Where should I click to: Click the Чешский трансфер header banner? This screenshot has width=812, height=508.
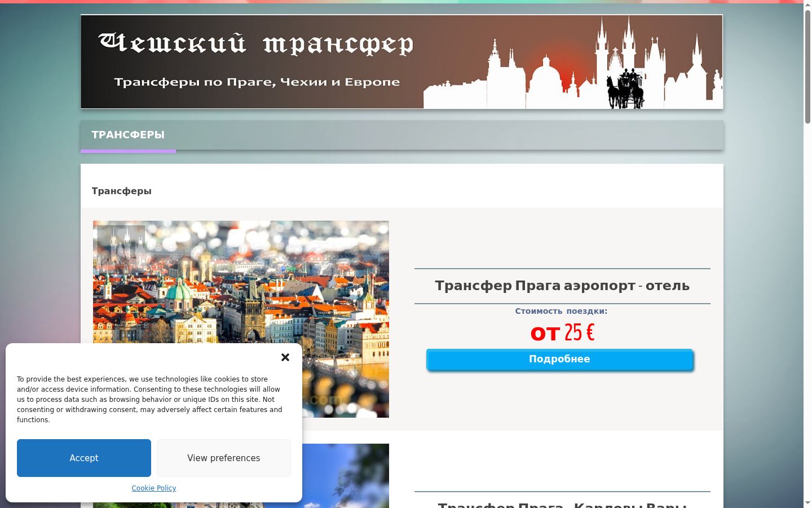point(401,62)
